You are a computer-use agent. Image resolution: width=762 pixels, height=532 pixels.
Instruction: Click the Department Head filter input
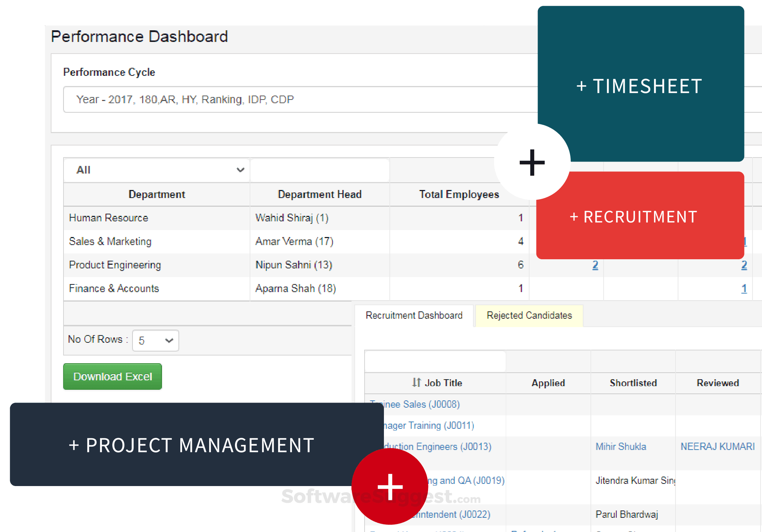(x=320, y=170)
